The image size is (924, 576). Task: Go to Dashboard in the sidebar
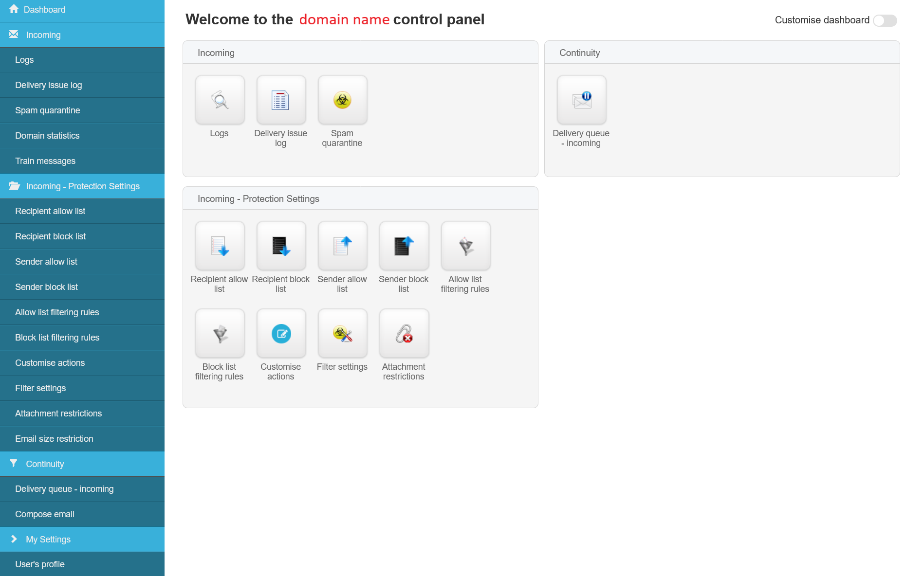click(82, 10)
